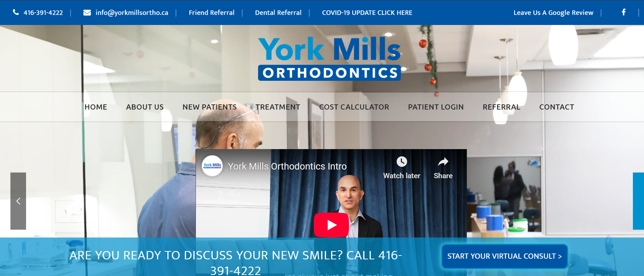Open the REFERRAL menu
Viewport: 644px width, 276px height.
click(x=501, y=107)
